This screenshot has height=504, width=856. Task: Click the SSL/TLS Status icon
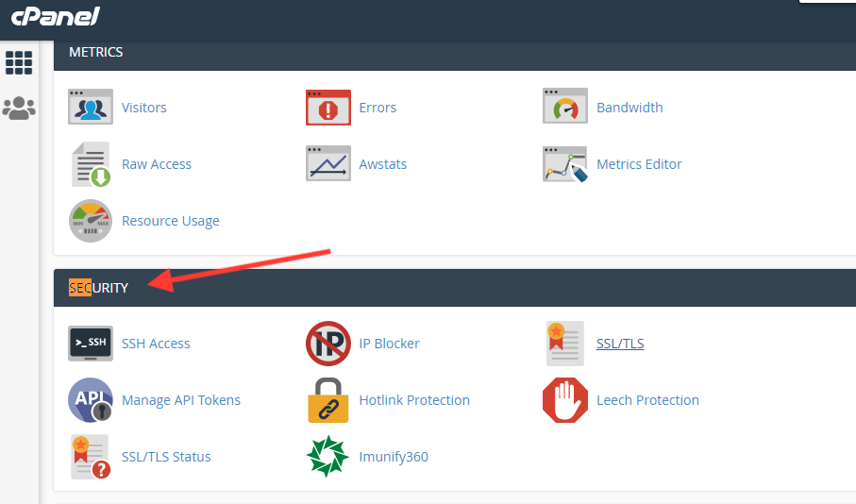(x=91, y=457)
